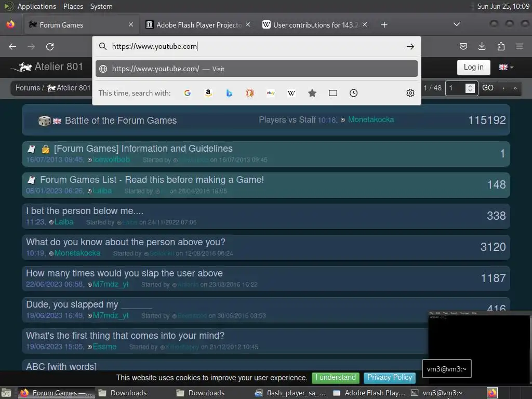Search in open tabs using tab icon
This screenshot has height=399, width=532.
tap(333, 93)
